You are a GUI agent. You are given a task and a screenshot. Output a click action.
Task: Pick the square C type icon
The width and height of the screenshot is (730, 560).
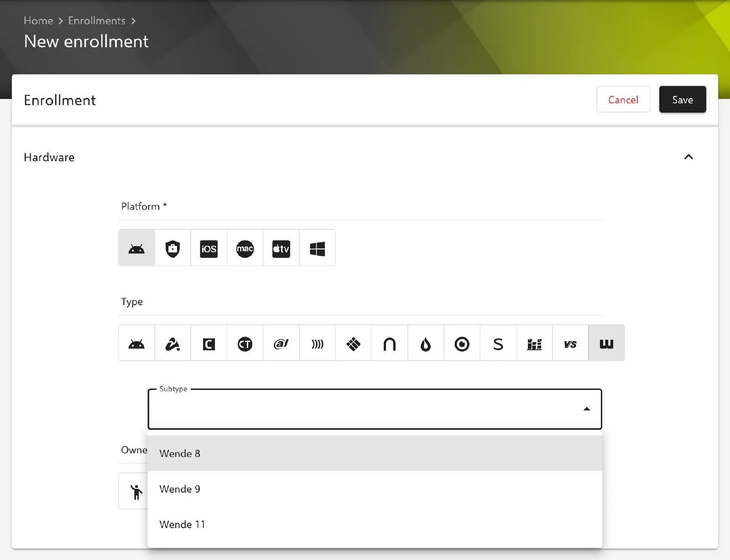[209, 343]
